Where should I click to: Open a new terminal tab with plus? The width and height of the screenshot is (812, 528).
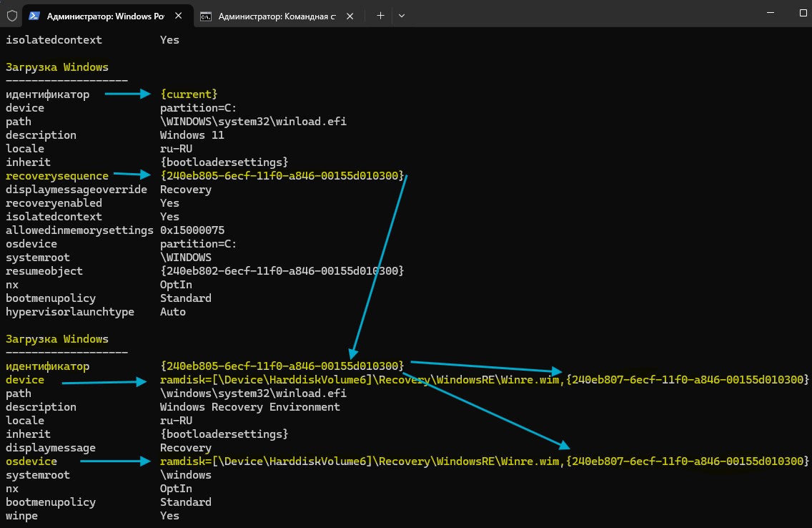coord(380,16)
